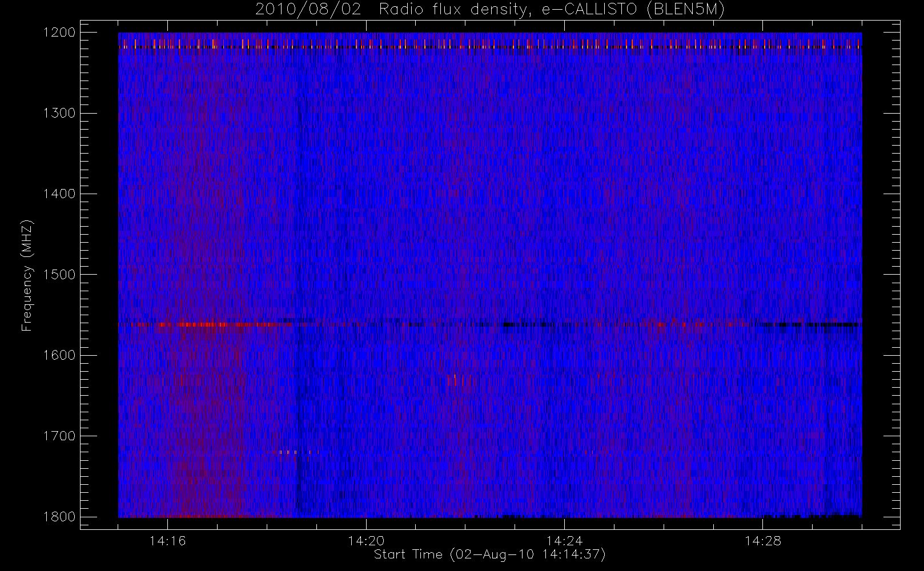
Task: Click the 14:24 time tick label
Action: [564, 541]
